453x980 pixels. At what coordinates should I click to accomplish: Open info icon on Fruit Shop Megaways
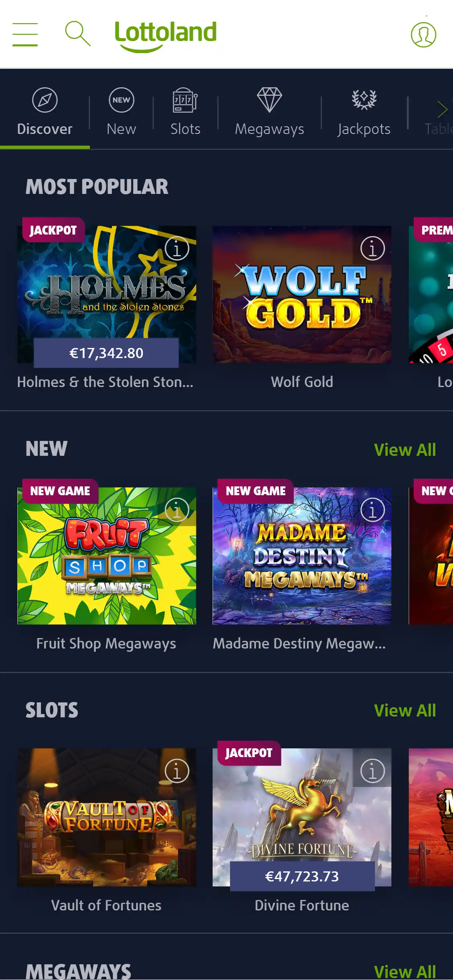(x=177, y=510)
